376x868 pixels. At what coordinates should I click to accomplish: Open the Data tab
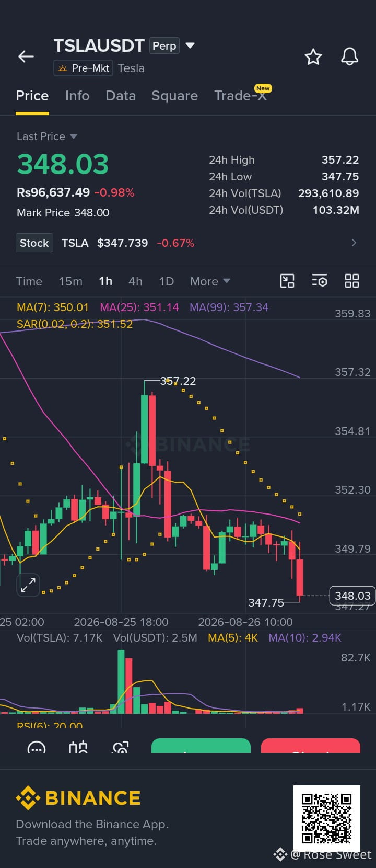click(x=121, y=96)
